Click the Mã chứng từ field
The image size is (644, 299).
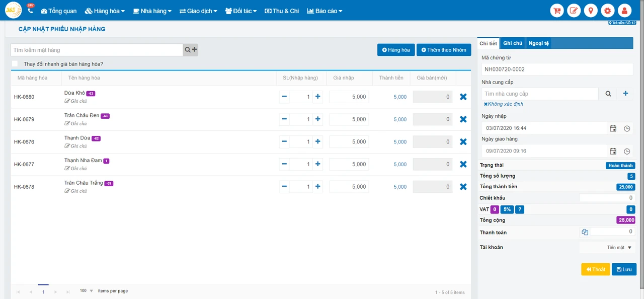(557, 69)
